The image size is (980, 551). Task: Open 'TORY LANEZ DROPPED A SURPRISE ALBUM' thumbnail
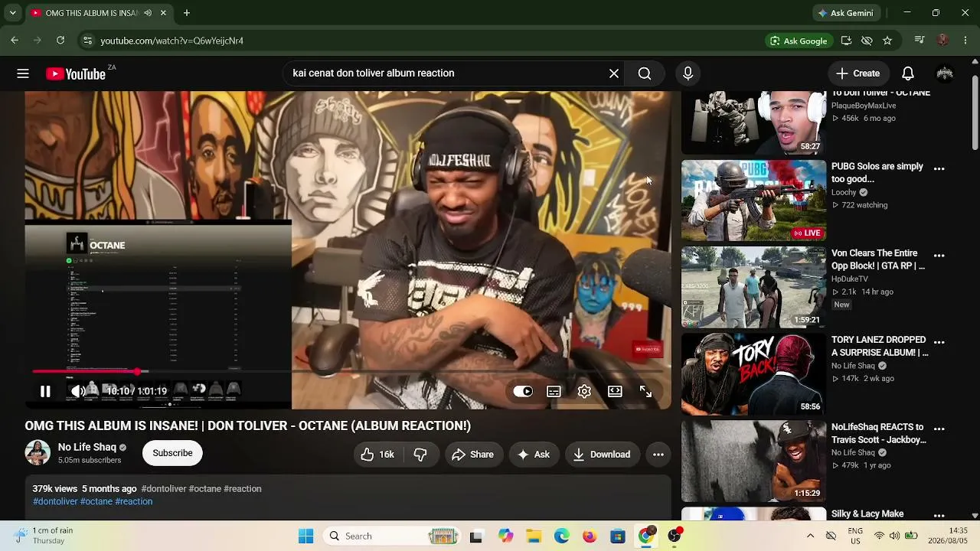(x=754, y=374)
